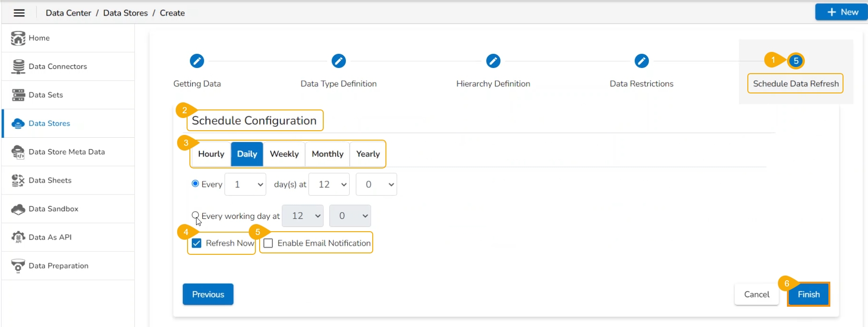868x327 pixels.
Task: Open the day(s) at hour dropdown
Action: 329,184
